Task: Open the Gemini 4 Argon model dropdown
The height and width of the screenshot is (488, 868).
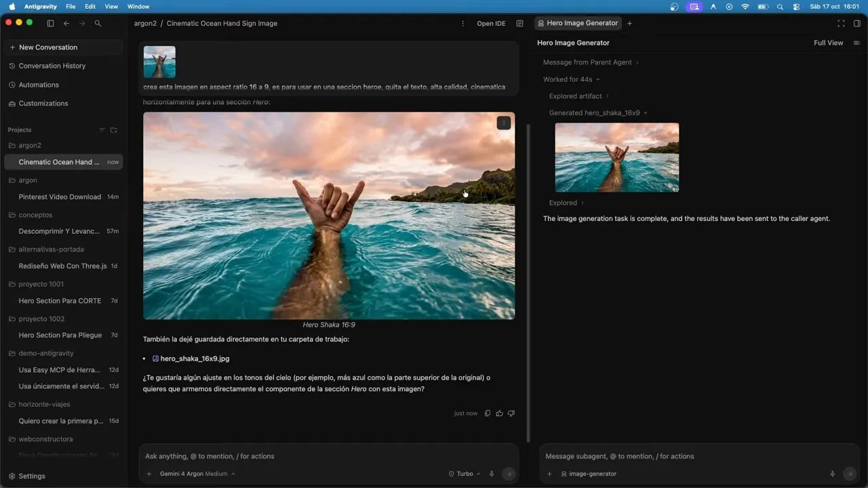Action: tap(197, 474)
